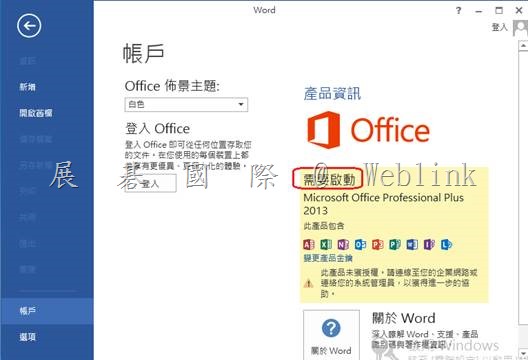Click the 'Office 佈景主題:' label

[x=172, y=86]
